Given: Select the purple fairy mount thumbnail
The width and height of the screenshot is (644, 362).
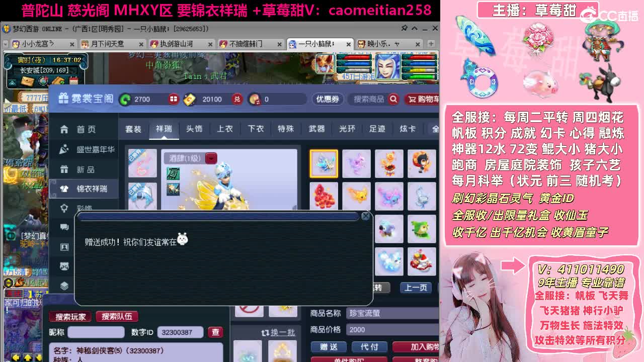Looking at the screenshot, I should point(356,163).
